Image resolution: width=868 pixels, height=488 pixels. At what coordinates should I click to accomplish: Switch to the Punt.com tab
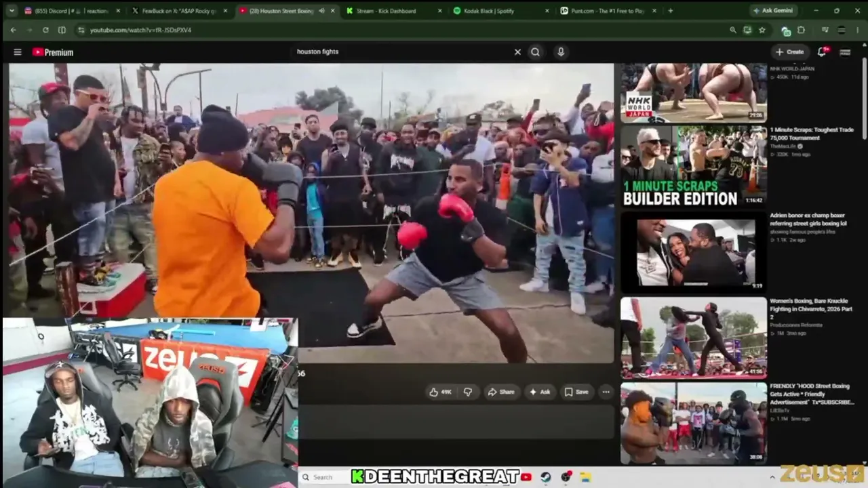pyautogui.click(x=603, y=11)
